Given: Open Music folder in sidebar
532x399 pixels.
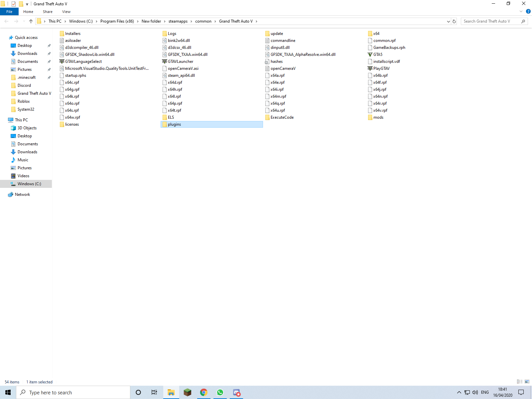Looking at the screenshot, I should click(23, 160).
